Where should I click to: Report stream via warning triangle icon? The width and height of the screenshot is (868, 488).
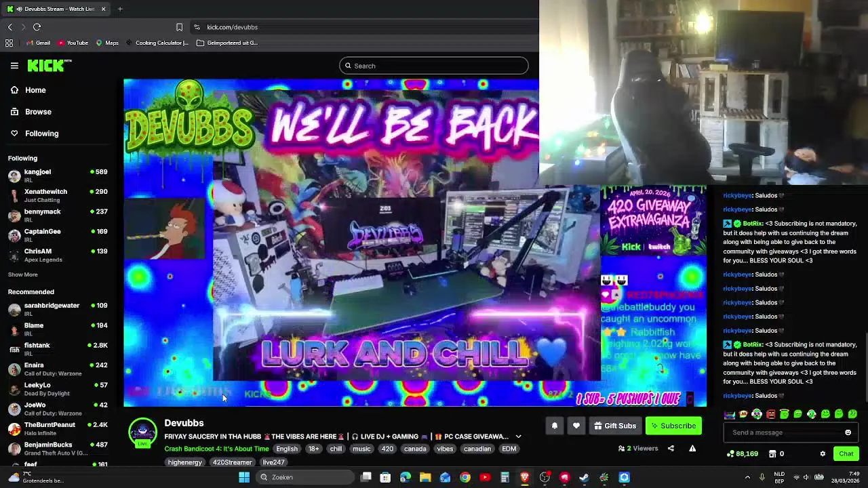(692, 448)
